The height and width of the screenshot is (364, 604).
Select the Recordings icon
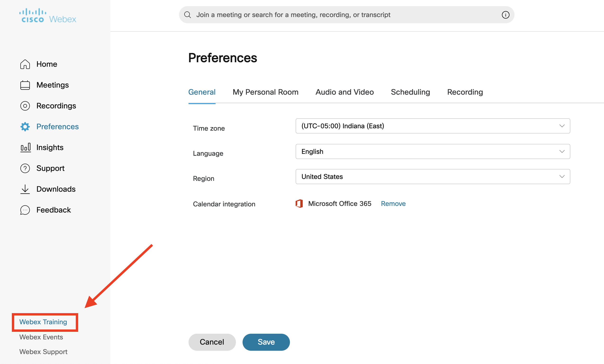point(25,106)
